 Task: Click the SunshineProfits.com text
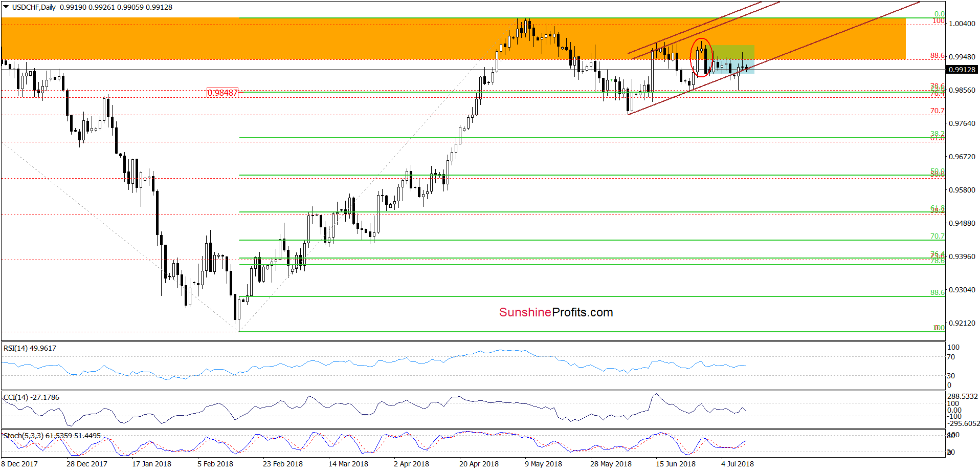[556, 312]
